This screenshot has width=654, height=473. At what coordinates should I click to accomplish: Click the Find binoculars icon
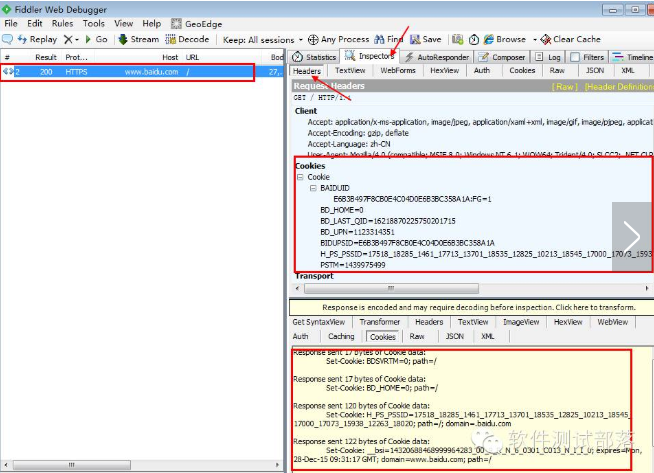(380, 39)
